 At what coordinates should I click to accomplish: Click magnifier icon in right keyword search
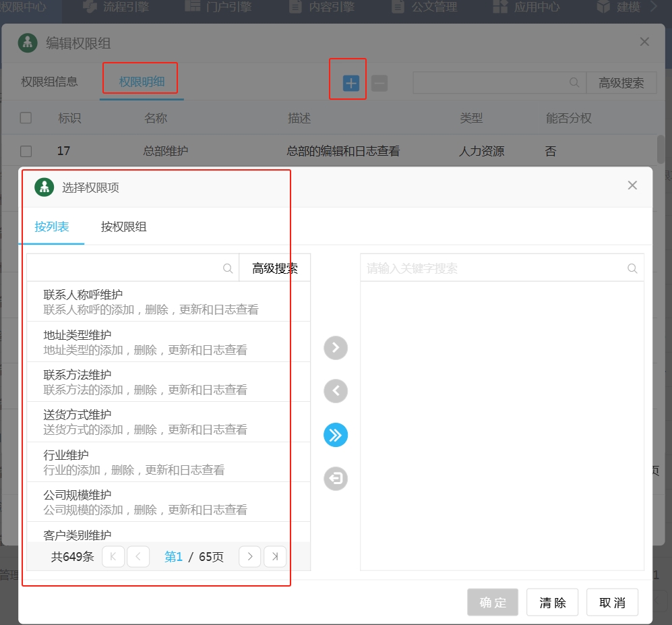[632, 268]
